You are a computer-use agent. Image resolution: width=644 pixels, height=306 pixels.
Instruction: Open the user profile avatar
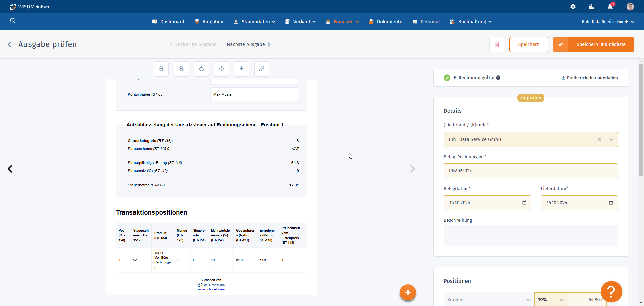630,7
